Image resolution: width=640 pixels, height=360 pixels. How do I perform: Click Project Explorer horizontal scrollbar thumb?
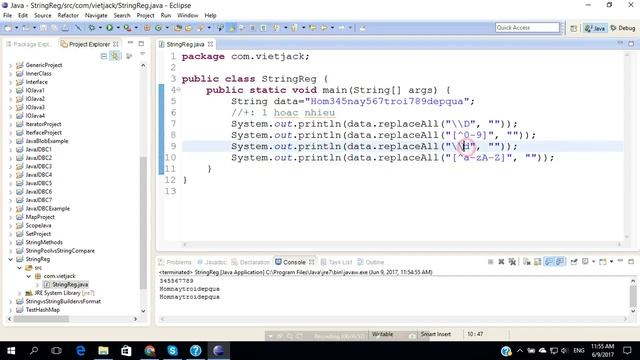pyautogui.click(x=41, y=319)
